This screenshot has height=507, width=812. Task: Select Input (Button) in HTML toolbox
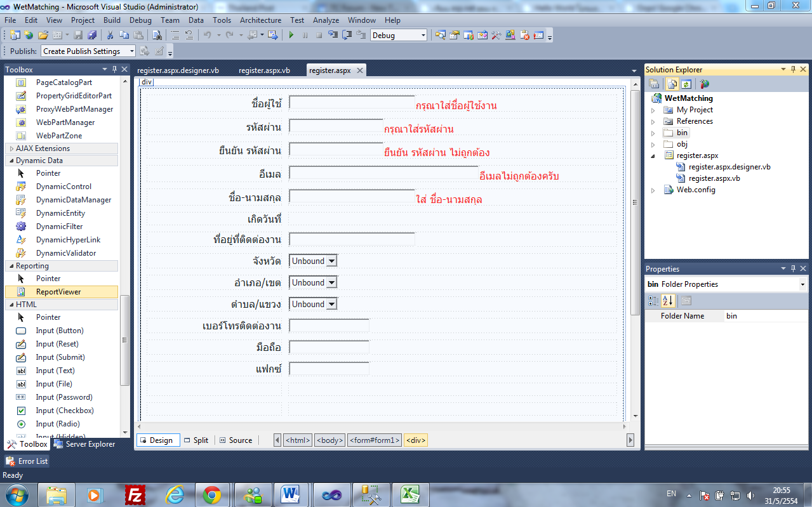click(62, 331)
